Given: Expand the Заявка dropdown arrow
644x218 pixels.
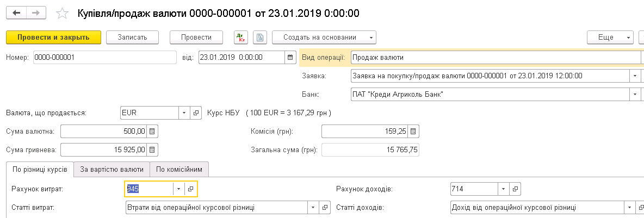Looking at the screenshot, I should pyautogui.click(x=635, y=76).
